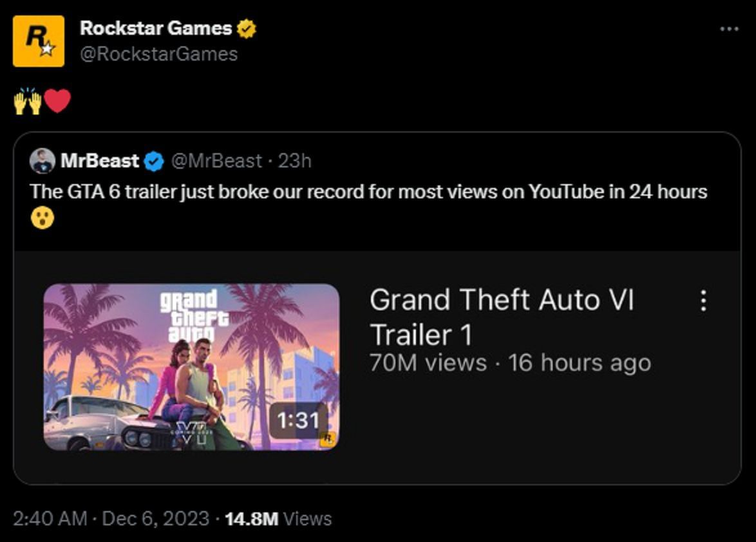This screenshot has width=756, height=542.
Task: Click the 23h timestamp on quoted tweet
Action: coord(295,161)
